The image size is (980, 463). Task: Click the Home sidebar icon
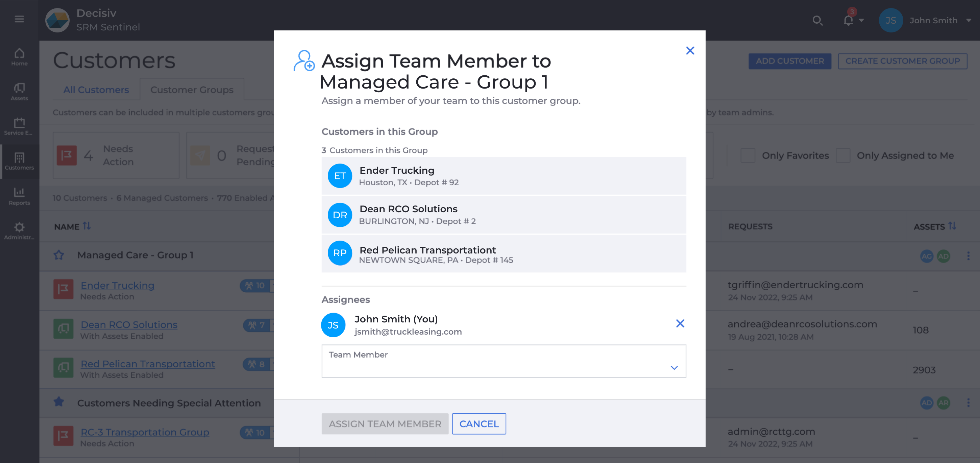pos(19,56)
